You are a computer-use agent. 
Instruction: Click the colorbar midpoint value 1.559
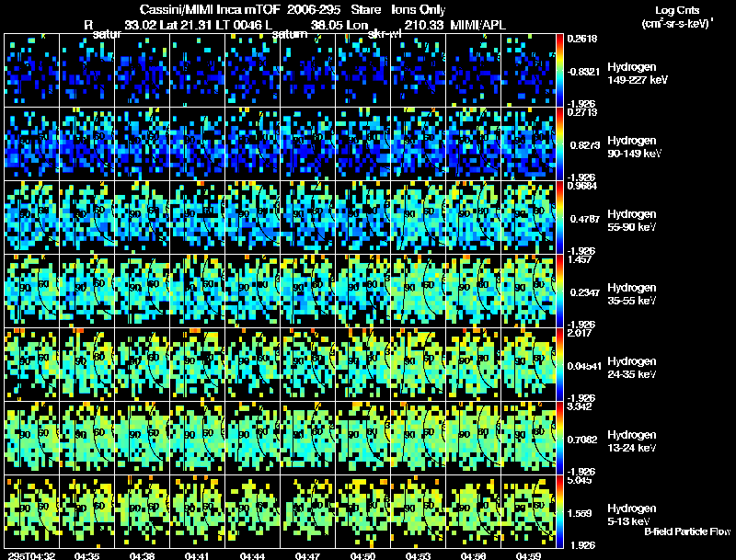pos(580,514)
